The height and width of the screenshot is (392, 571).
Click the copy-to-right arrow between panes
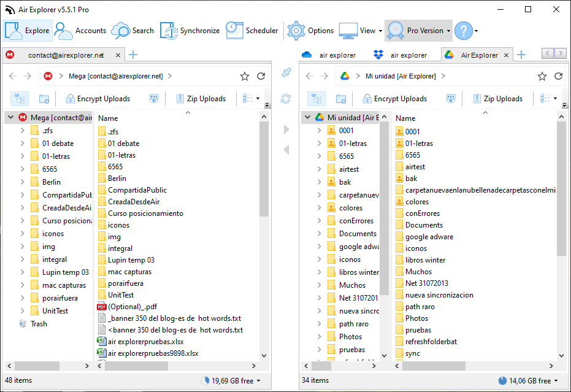tap(286, 129)
